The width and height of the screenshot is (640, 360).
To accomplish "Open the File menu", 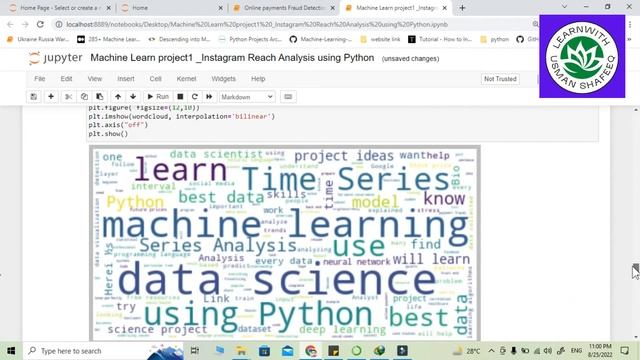I will [x=40, y=79].
